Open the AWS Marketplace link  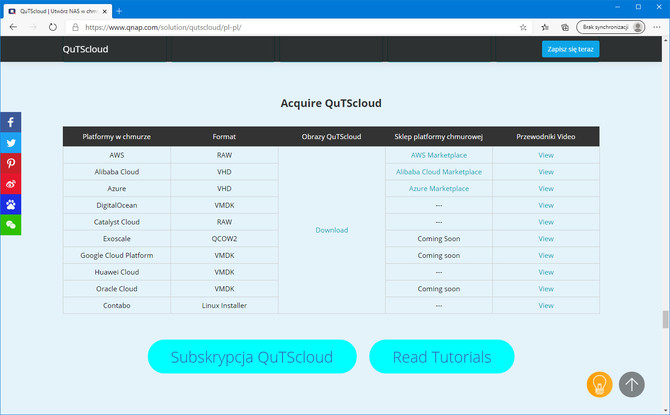click(x=439, y=155)
